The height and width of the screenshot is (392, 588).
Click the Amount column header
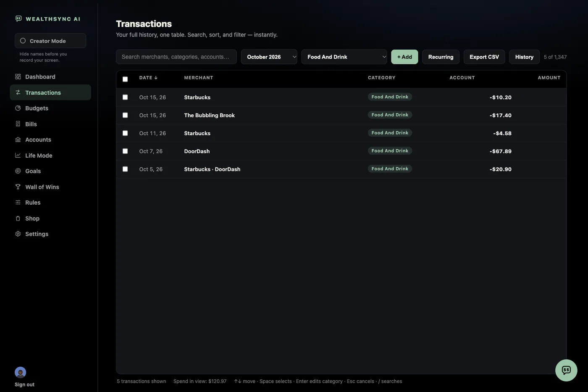click(x=549, y=78)
